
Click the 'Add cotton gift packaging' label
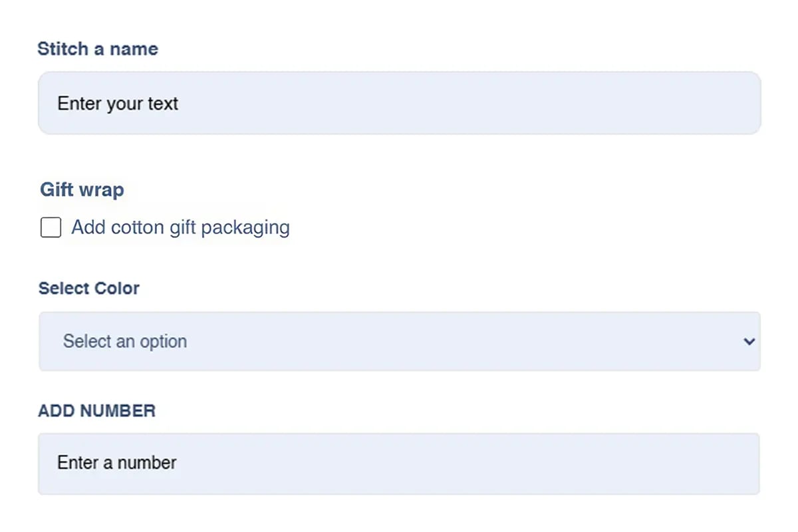point(180,227)
